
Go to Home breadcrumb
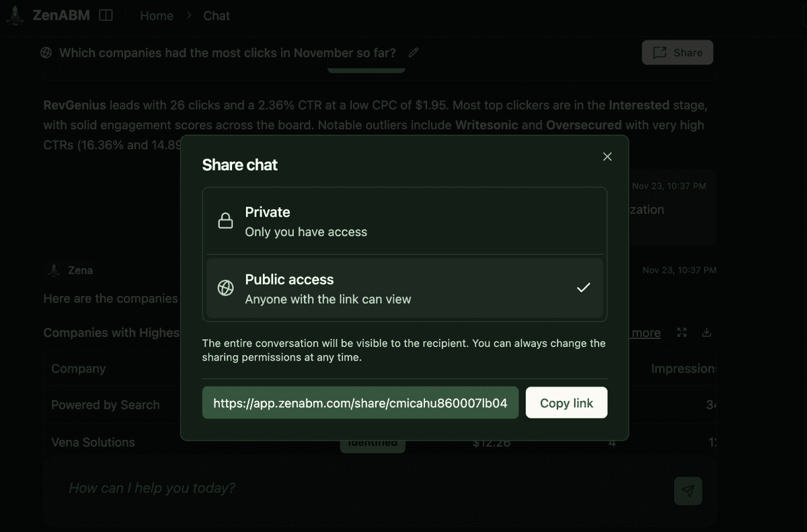point(157,15)
